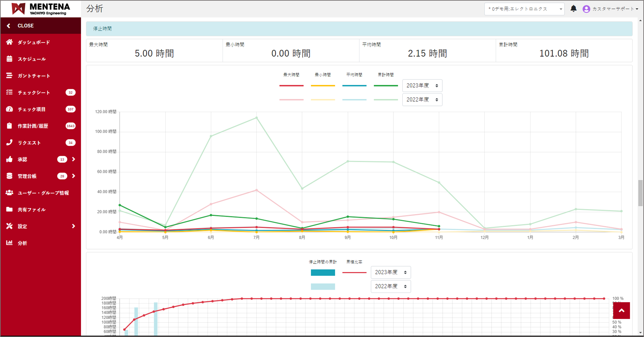The image size is (644, 337).
Task: Toggle the 累計時間 green legend line
Action: pyautogui.click(x=386, y=86)
